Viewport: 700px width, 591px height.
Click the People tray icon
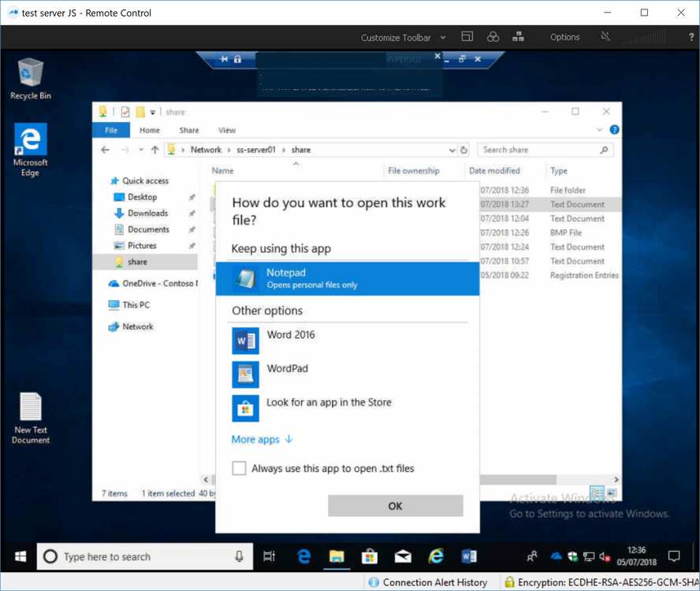pyautogui.click(x=531, y=556)
